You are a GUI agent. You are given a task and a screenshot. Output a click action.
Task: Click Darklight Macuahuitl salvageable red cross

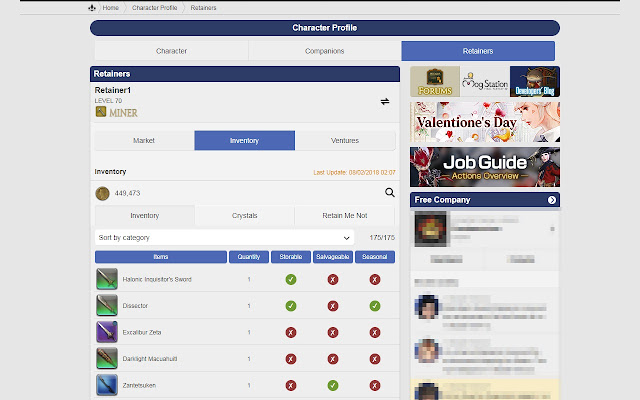click(x=333, y=359)
